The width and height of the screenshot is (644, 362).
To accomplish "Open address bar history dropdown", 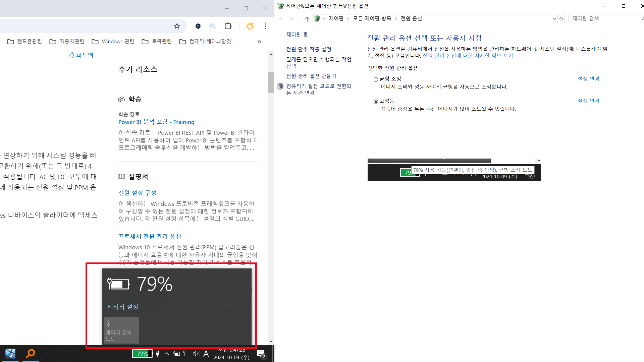I will [554, 19].
